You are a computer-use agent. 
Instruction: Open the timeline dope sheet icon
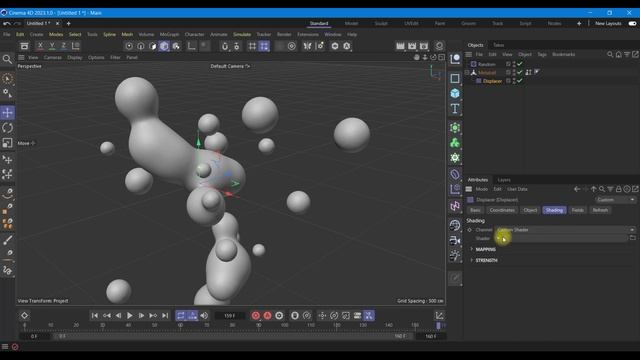click(x=439, y=316)
